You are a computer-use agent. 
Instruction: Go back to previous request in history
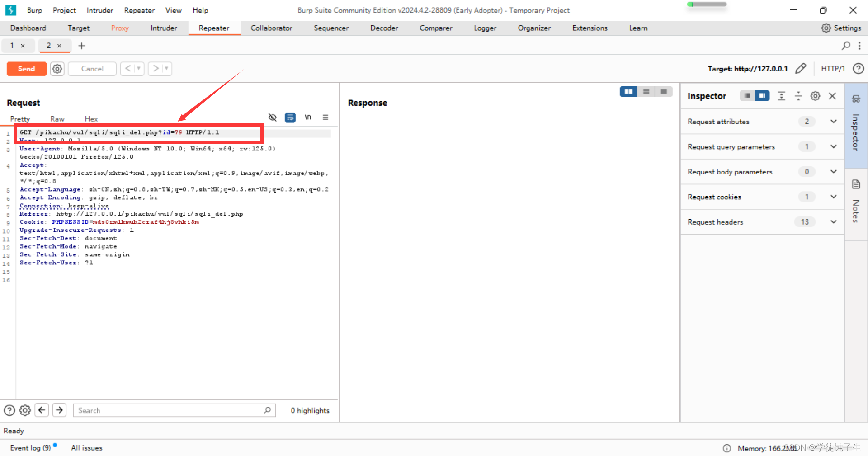pyautogui.click(x=128, y=69)
